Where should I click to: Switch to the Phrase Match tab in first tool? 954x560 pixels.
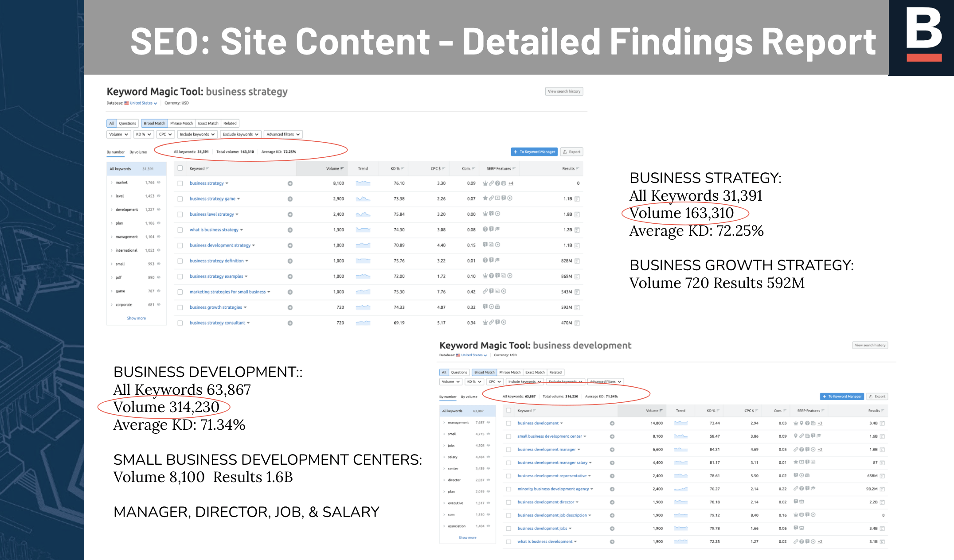pos(181,124)
